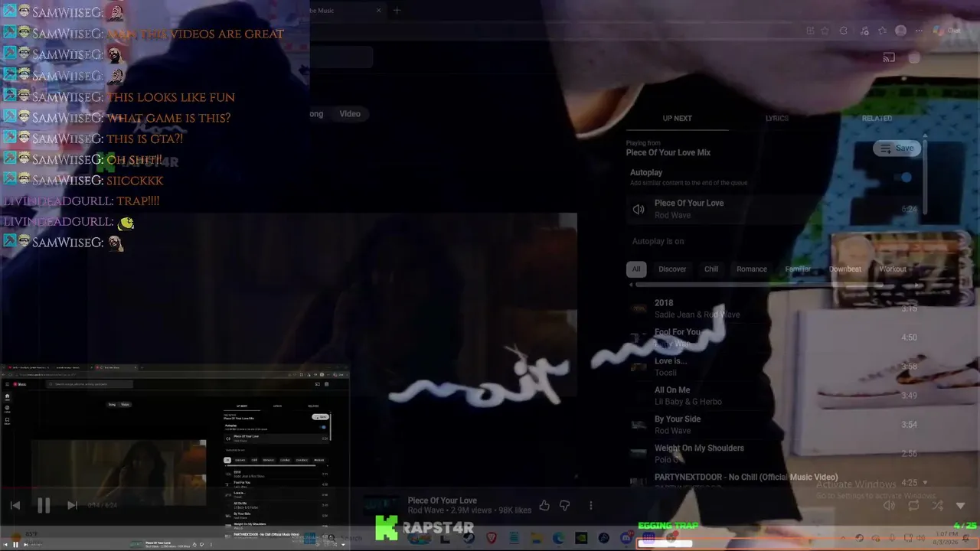Collapse the player page with the down arrow
Image resolution: width=980 pixels, height=551 pixels.
(961, 505)
